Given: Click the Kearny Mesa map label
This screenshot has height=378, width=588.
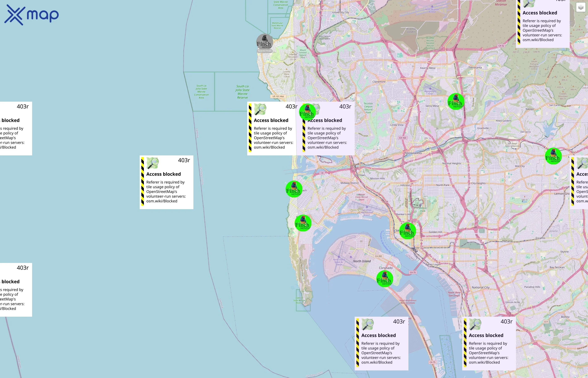Looking at the screenshot, I should point(428,68).
